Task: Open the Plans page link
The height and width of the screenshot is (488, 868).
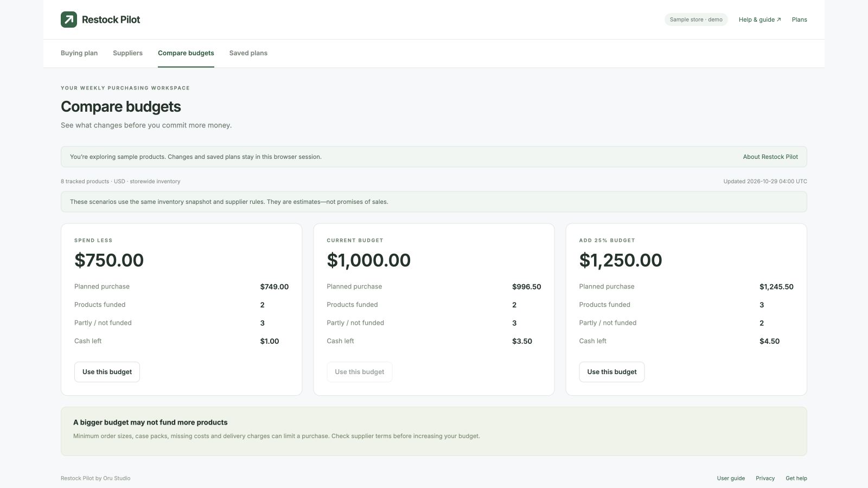Action: click(800, 20)
